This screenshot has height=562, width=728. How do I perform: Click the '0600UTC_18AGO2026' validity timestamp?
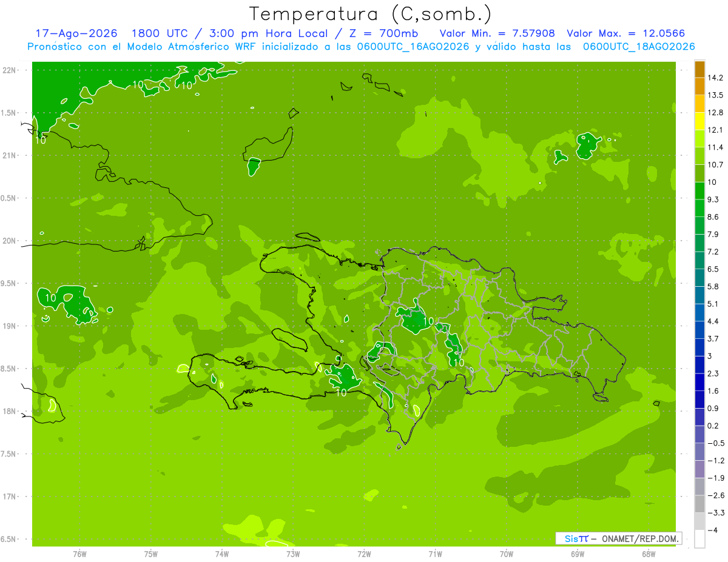[638, 47]
